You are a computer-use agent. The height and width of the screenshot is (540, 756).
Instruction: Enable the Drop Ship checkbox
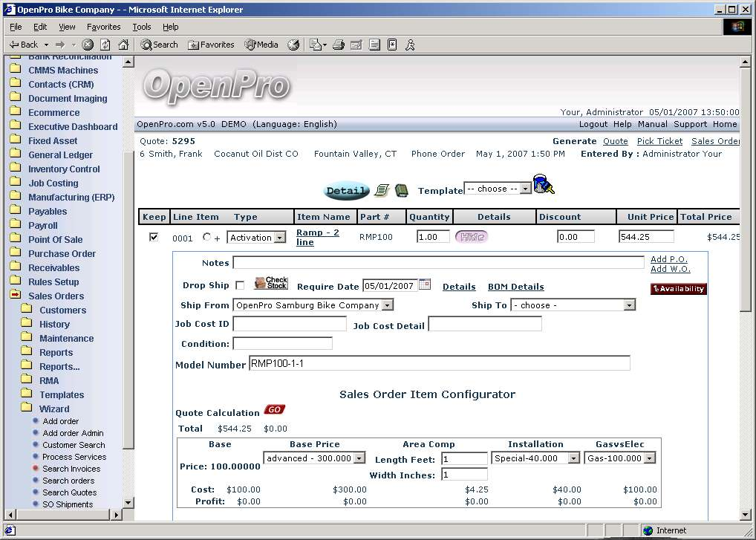[x=240, y=286]
